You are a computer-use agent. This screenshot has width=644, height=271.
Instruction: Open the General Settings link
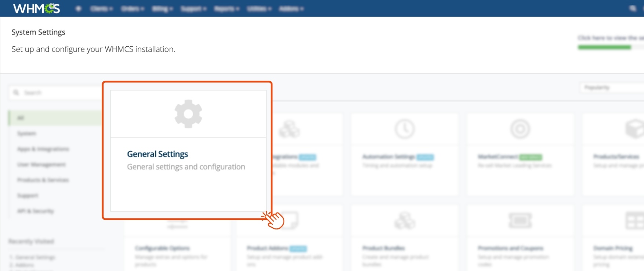pyautogui.click(x=158, y=154)
